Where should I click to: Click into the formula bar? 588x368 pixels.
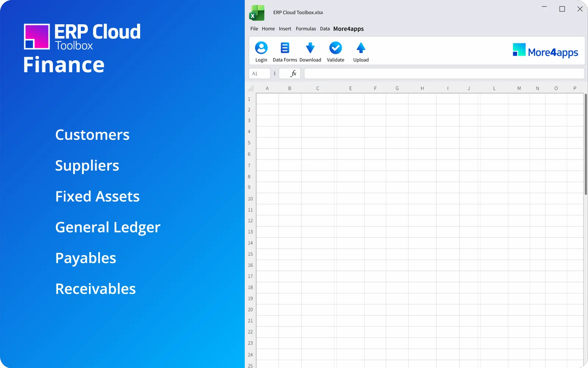tap(444, 74)
